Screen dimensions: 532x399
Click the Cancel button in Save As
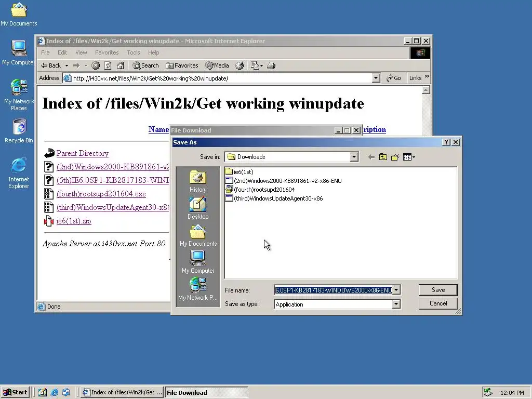pos(438,303)
